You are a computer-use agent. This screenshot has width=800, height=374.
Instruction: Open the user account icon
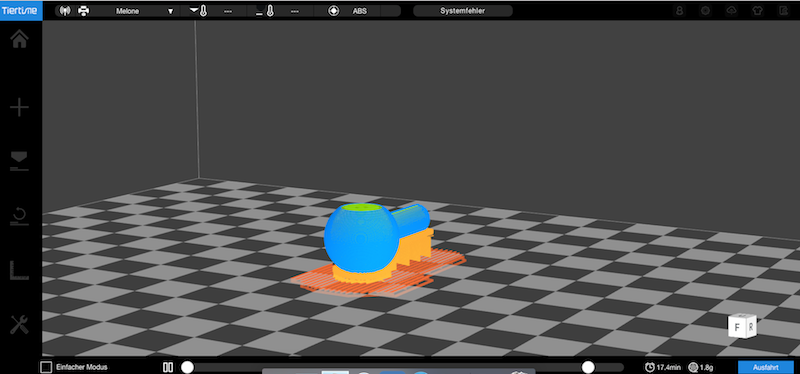(680, 11)
